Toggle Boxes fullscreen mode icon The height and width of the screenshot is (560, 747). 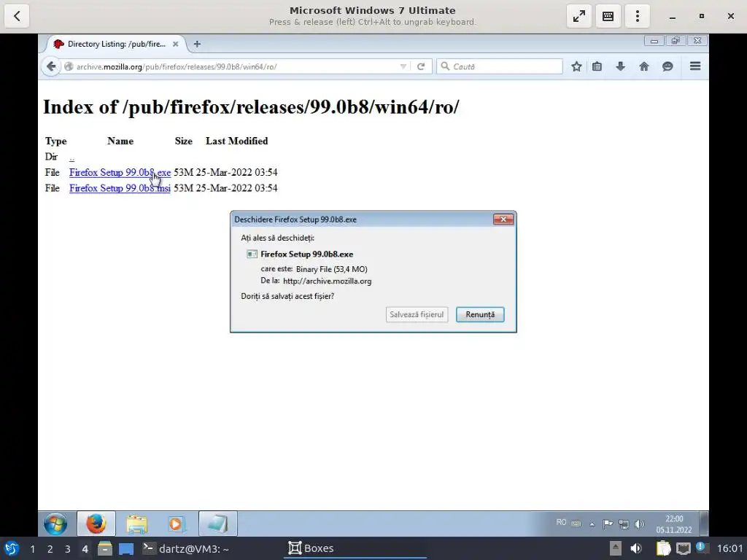coord(578,16)
